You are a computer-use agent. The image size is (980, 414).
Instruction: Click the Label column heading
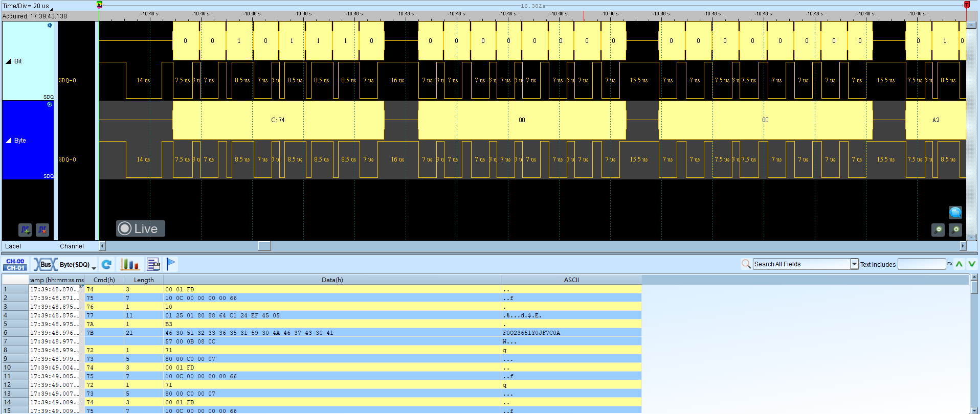pos(13,246)
